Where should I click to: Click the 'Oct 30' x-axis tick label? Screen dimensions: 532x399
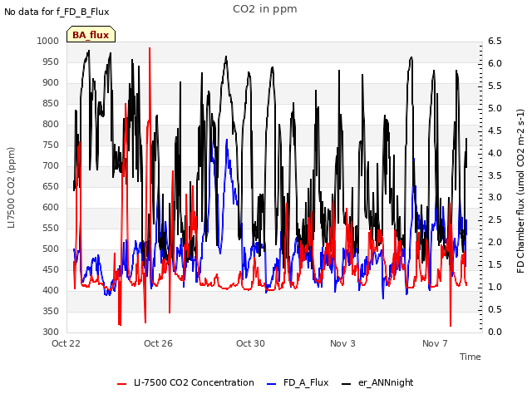251,343
